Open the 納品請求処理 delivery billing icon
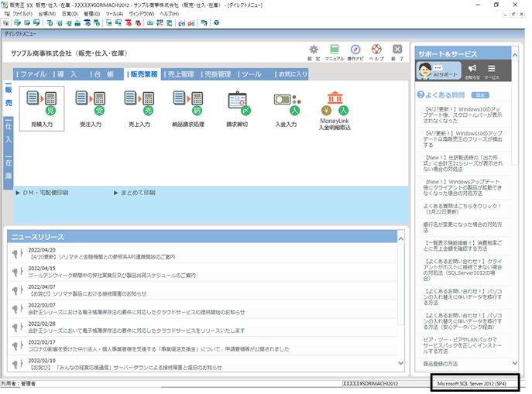Viewport: 532px width, 394px height. [188, 108]
